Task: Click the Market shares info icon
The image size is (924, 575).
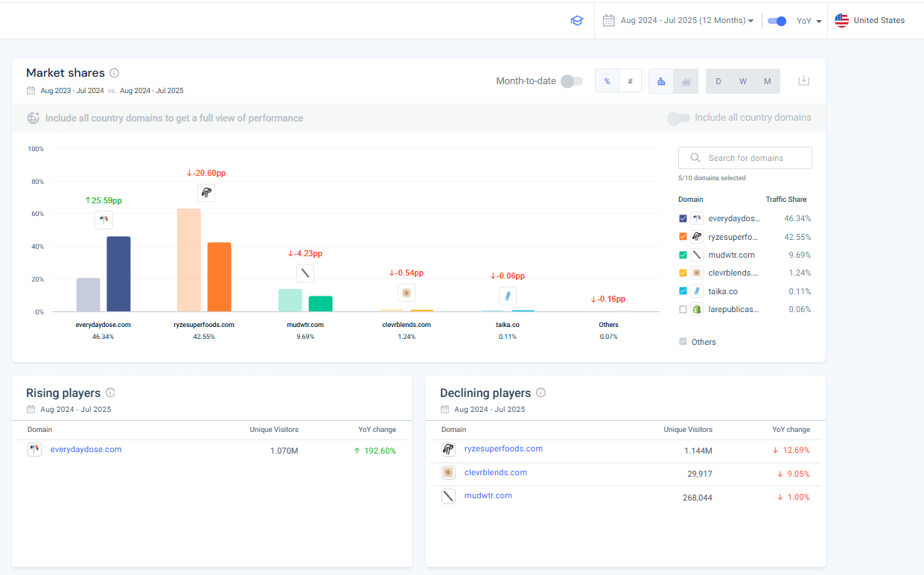Action: click(x=114, y=73)
